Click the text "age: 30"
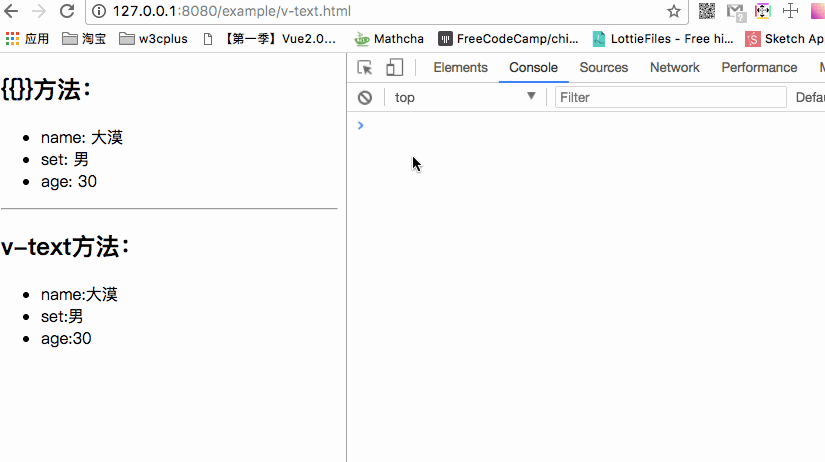The width and height of the screenshot is (825, 462). point(69,182)
